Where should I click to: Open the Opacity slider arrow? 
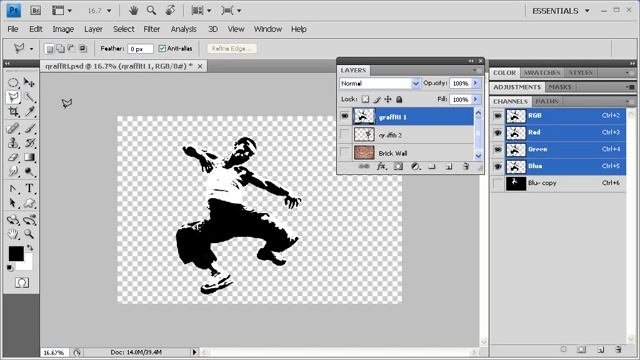476,83
